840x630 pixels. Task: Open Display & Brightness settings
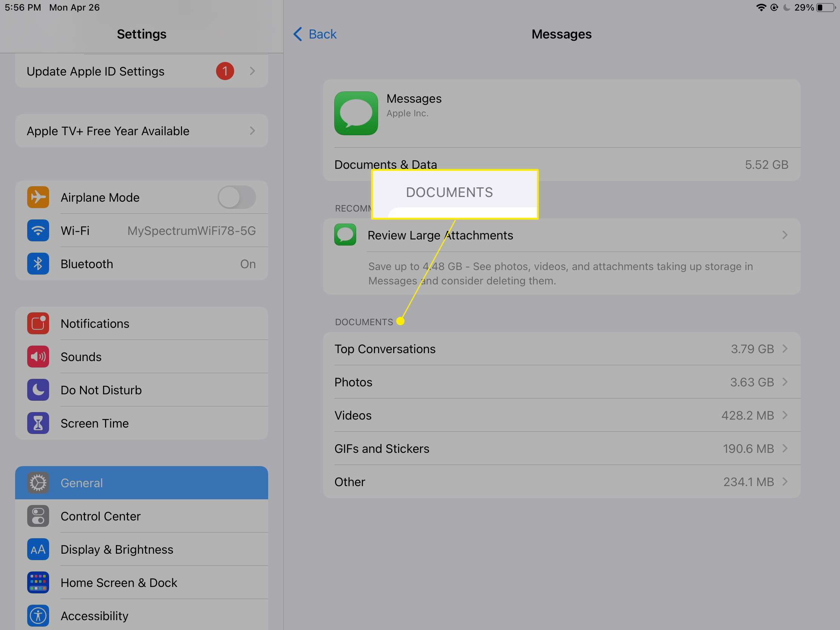click(x=142, y=549)
